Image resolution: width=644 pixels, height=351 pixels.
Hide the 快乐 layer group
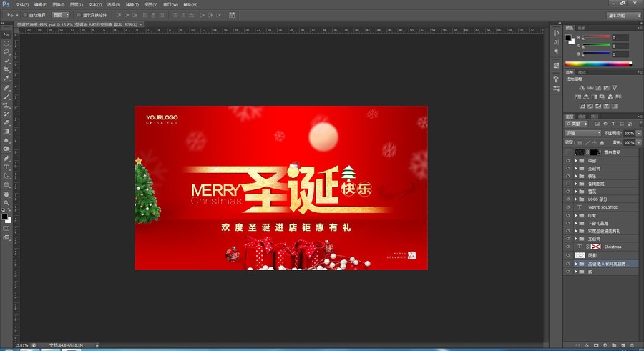(568, 176)
